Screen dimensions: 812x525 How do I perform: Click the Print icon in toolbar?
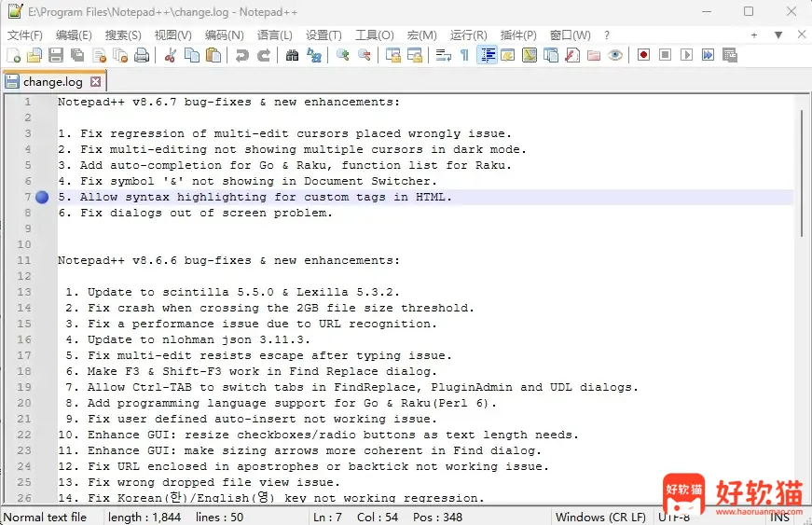(x=142, y=55)
